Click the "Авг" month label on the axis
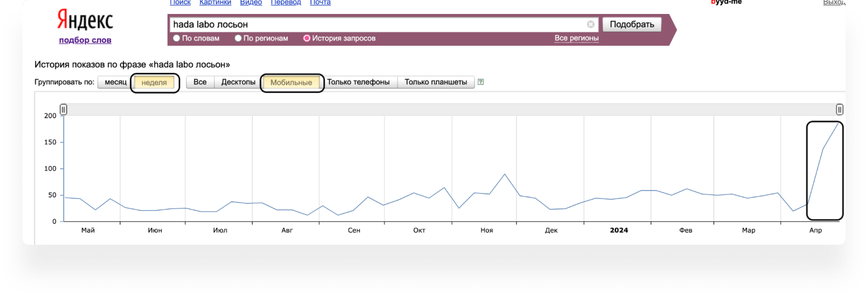Image resolution: width=868 pixels, height=295 pixels. [x=287, y=230]
